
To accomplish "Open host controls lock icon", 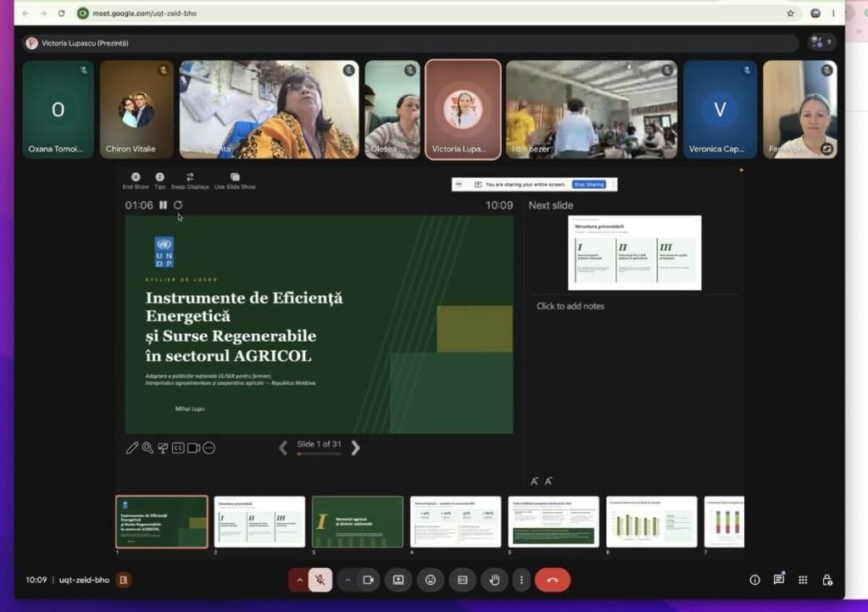I will [x=827, y=580].
